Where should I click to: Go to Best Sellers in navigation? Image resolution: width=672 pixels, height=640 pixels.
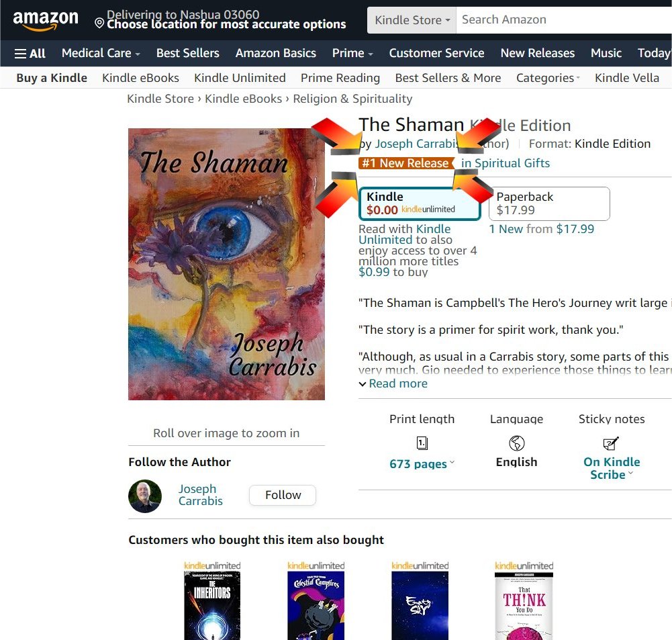tap(188, 53)
